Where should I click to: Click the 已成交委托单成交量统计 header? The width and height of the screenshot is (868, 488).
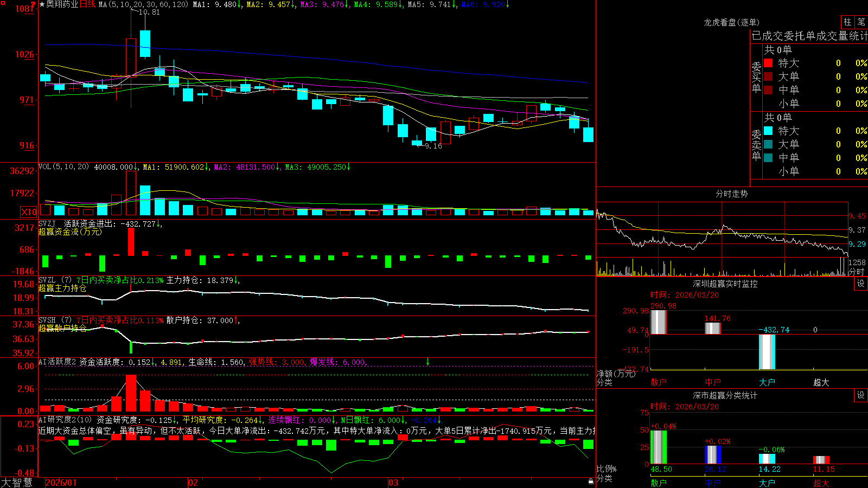coord(809,36)
